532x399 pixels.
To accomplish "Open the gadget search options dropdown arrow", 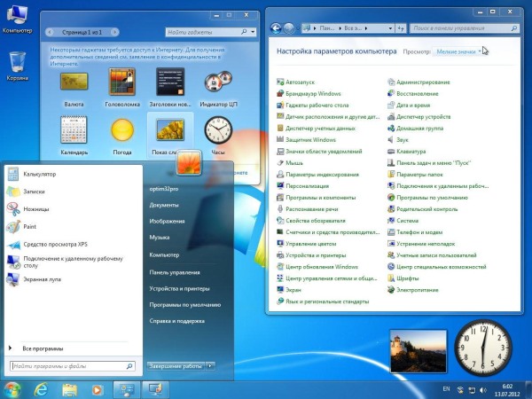I will click(x=250, y=30).
